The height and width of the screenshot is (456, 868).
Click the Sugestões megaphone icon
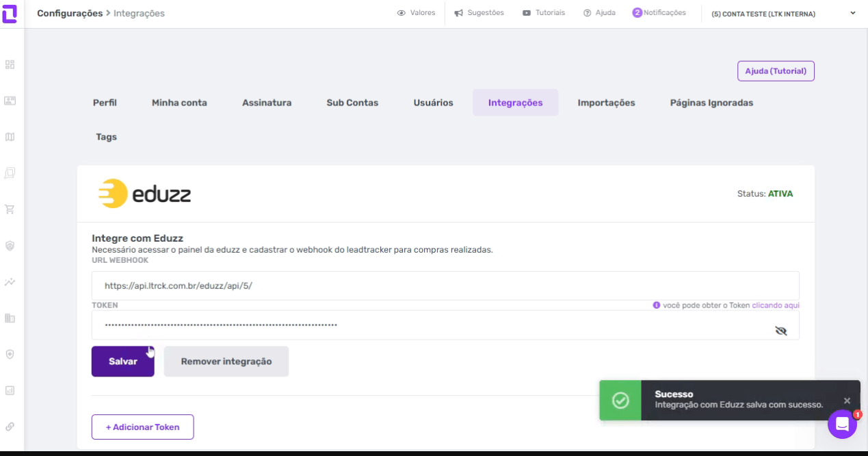pos(459,12)
